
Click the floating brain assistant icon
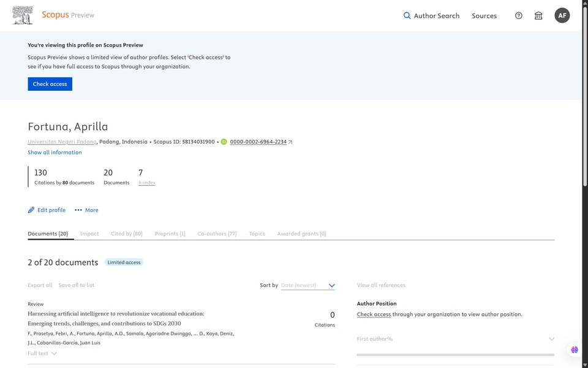click(575, 350)
